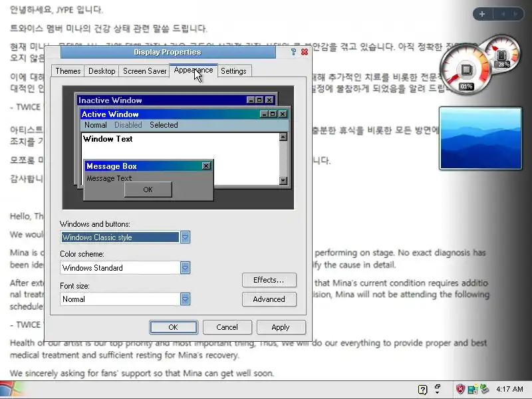Viewport: 532px width, 399px height.
Task: Click the red security shield tray icon
Action: [x=460, y=389]
